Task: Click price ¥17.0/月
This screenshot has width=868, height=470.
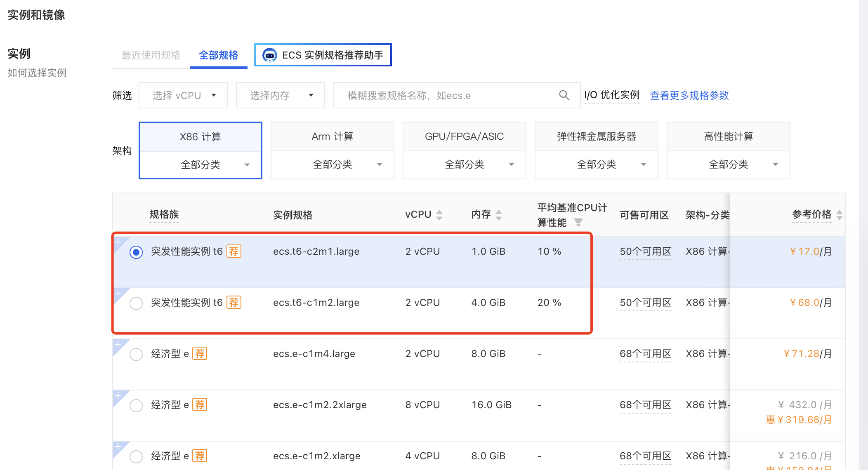Action: [x=811, y=251]
